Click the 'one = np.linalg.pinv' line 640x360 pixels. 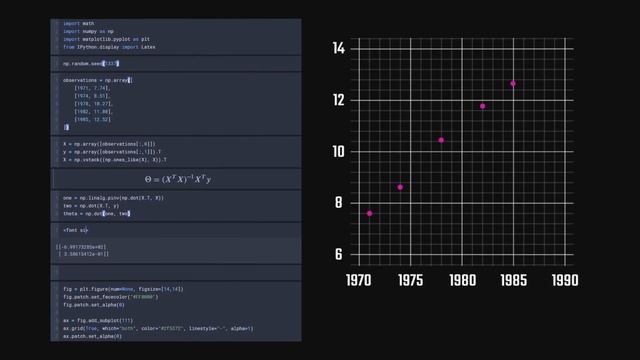tap(113, 198)
